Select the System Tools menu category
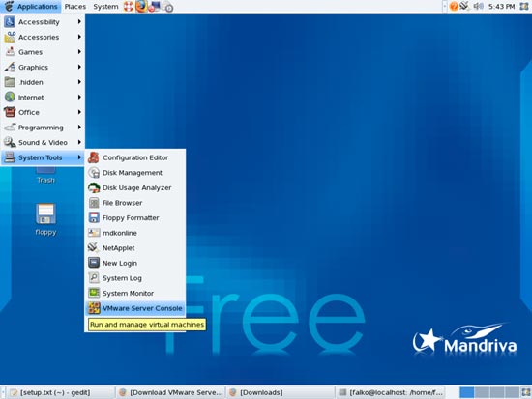The image size is (532, 399). pos(43,157)
